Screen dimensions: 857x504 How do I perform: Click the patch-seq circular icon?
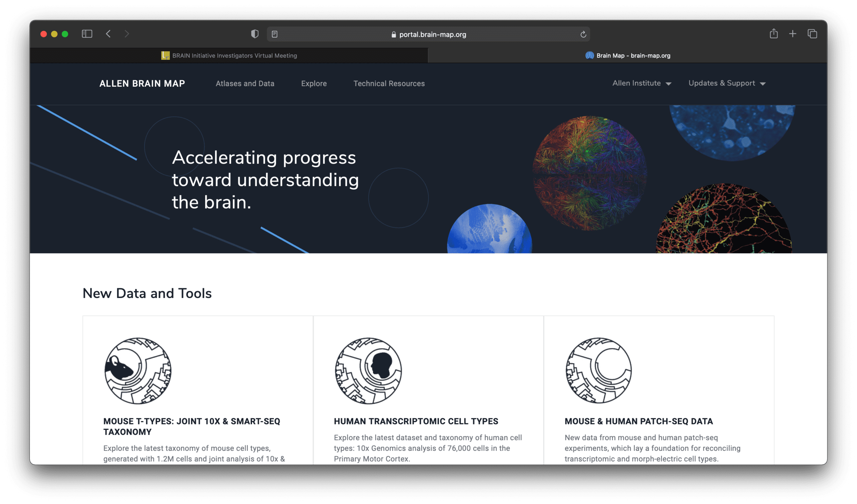(599, 371)
